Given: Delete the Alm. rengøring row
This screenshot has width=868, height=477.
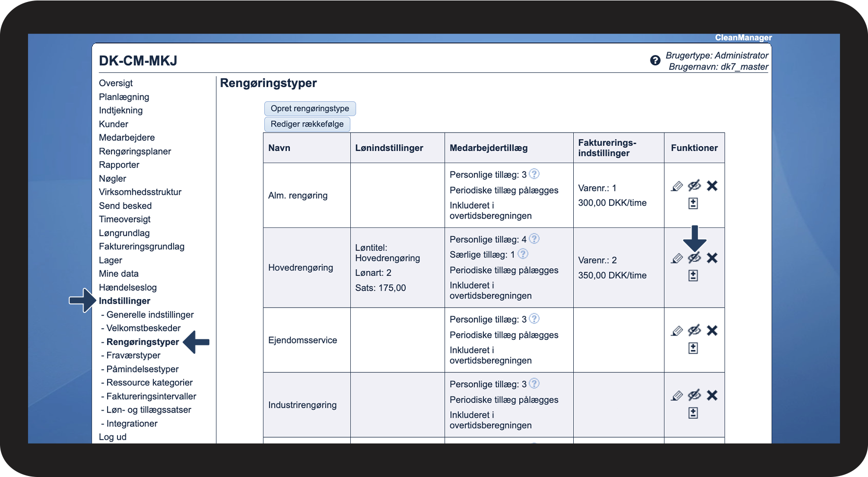Looking at the screenshot, I should (x=712, y=186).
